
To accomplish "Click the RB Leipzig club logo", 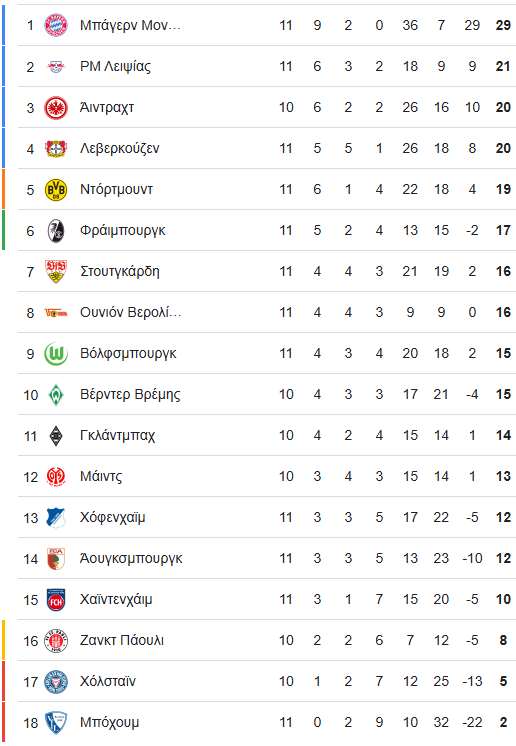I will [x=56, y=67].
